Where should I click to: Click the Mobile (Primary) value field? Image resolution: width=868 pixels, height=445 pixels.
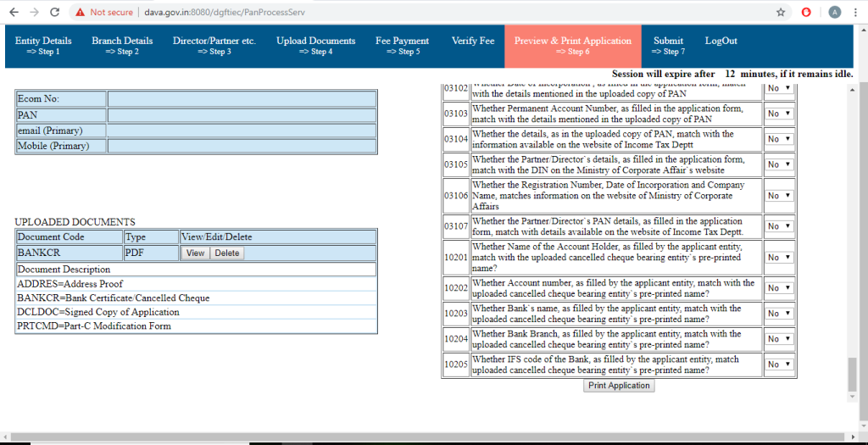point(242,146)
